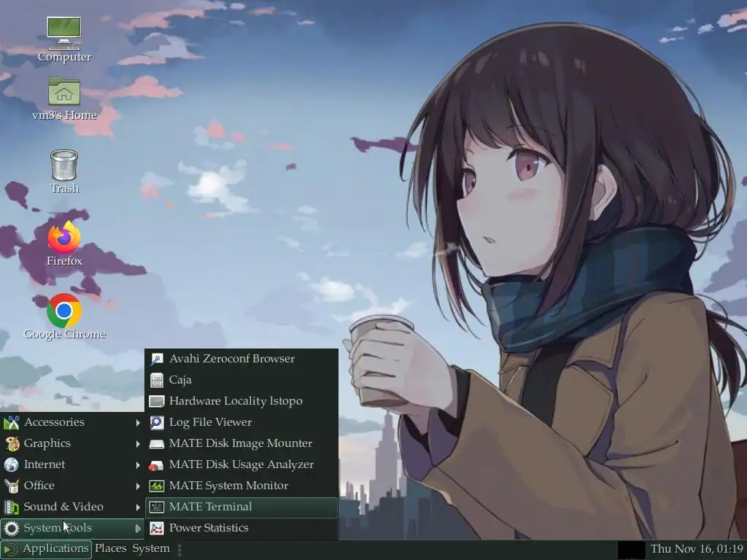Select the Power Statistics menu entry
The image size is (747, 560).
[241, 528]
